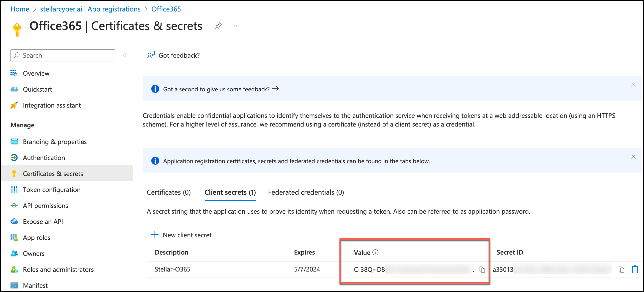This screenshot has width=644, height=292.
Task: Open Token configuration menu item
Action: point(51,189)
